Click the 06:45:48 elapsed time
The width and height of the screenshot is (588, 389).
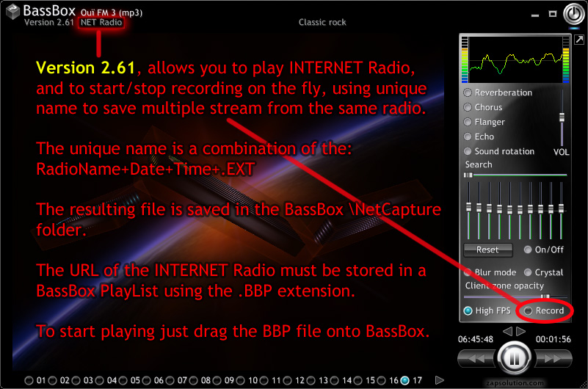pyautogui.click(x=476, y=339)
